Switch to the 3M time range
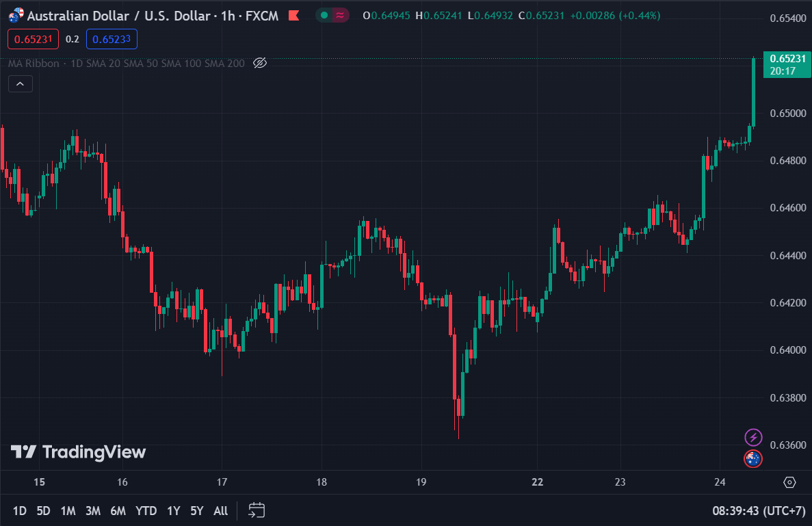 [x=93, y=511]
